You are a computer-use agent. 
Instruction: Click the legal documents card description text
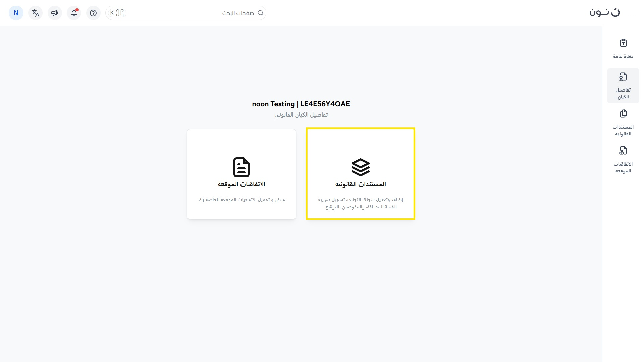click(x=361, y=203)
